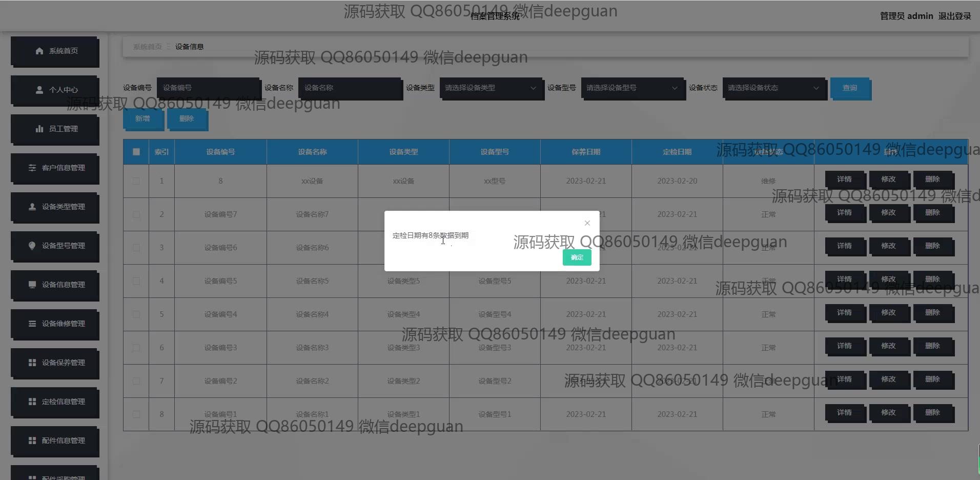Click the grid icon beside 定检信息管理
980x480 pixels.
pyautogui.click(x=32, y=402)
